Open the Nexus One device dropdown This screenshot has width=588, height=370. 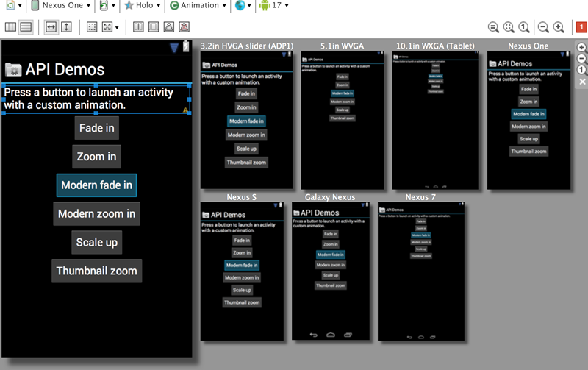[x=61, y=5]
